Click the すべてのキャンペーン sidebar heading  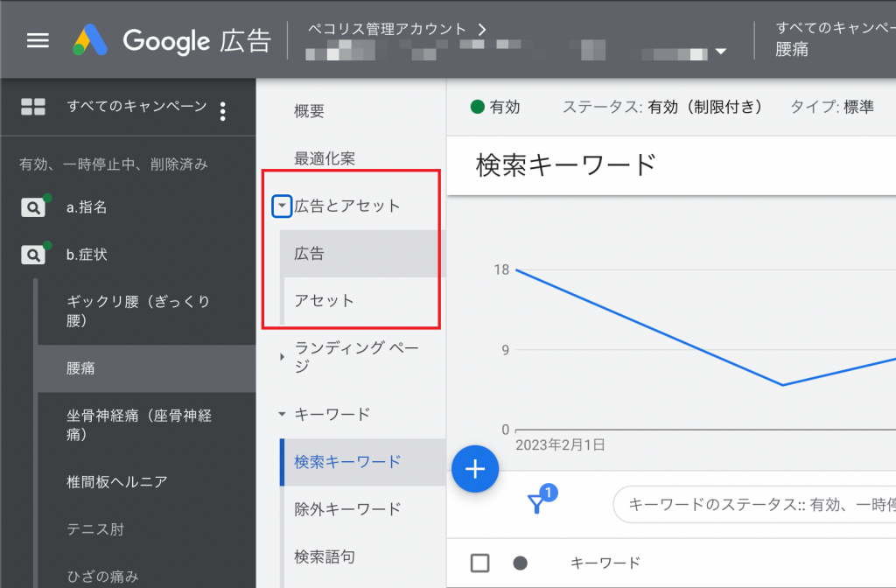137,106
